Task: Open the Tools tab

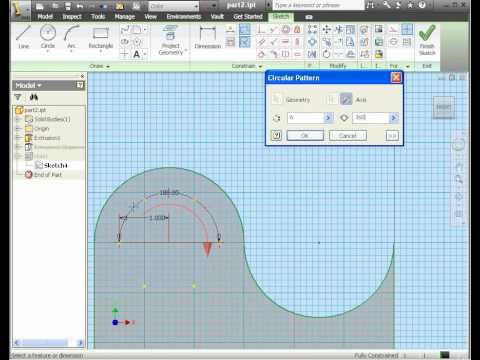Action: point(98,17)
